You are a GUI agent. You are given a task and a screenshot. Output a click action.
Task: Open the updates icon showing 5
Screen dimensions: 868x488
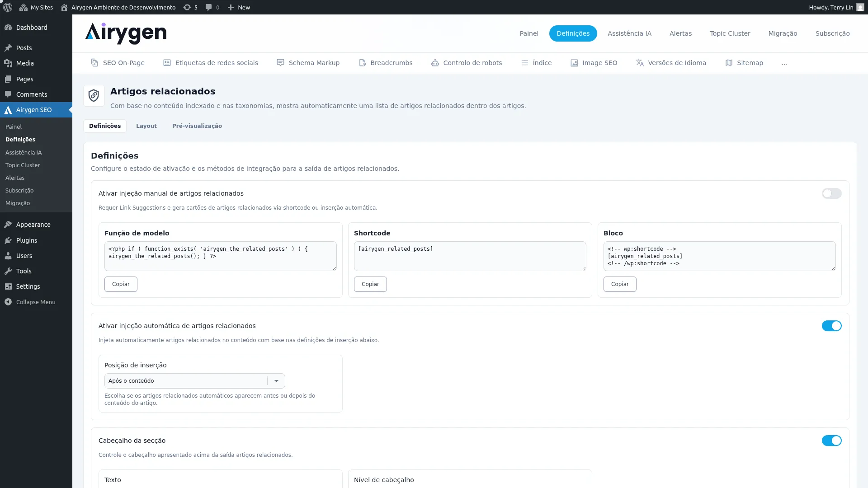pyautogui.click(x=187, y=7)
